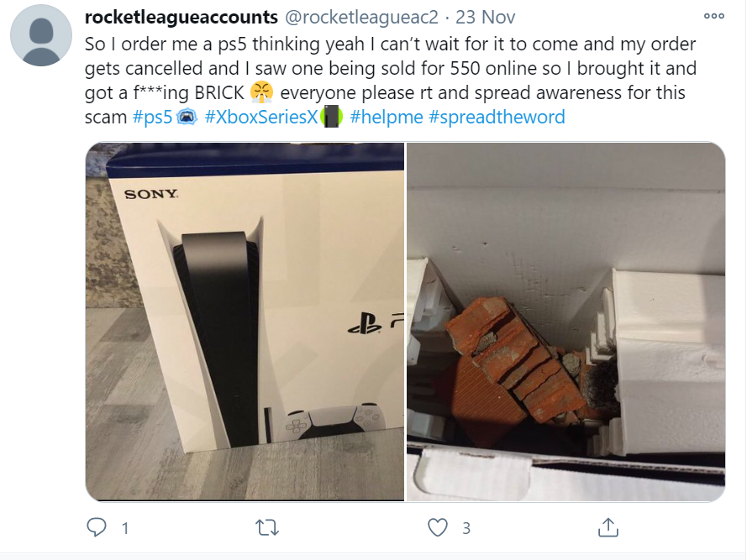The image size is (747, 560).
Task: Click the reply speech bubble icon
Action: [97, 527]
